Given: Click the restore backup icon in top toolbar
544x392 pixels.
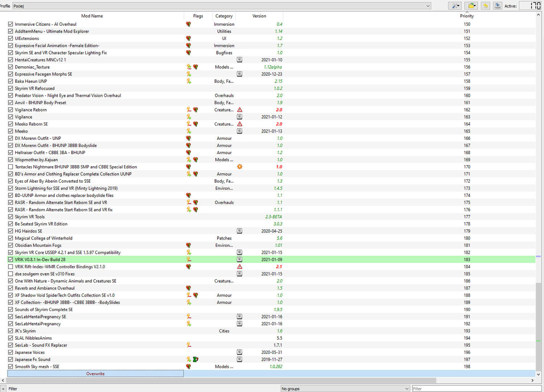Looking at the screenshot, I should pos(485,6).
